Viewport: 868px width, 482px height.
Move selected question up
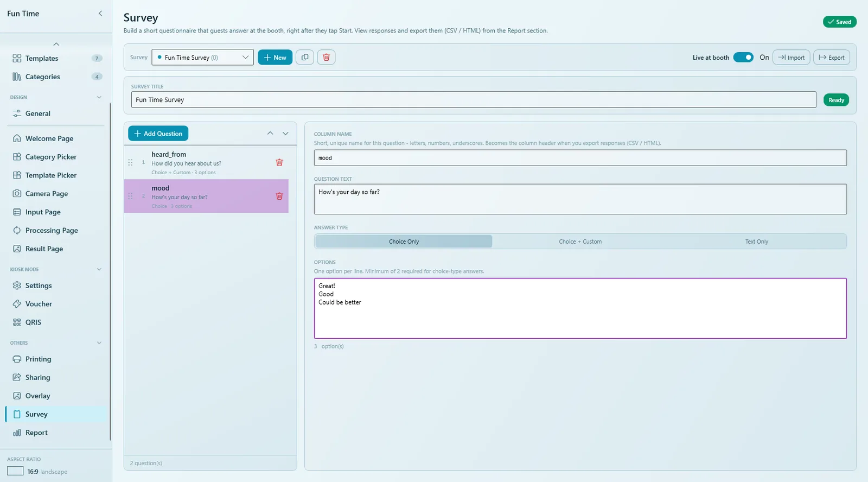tap(270, 134)
